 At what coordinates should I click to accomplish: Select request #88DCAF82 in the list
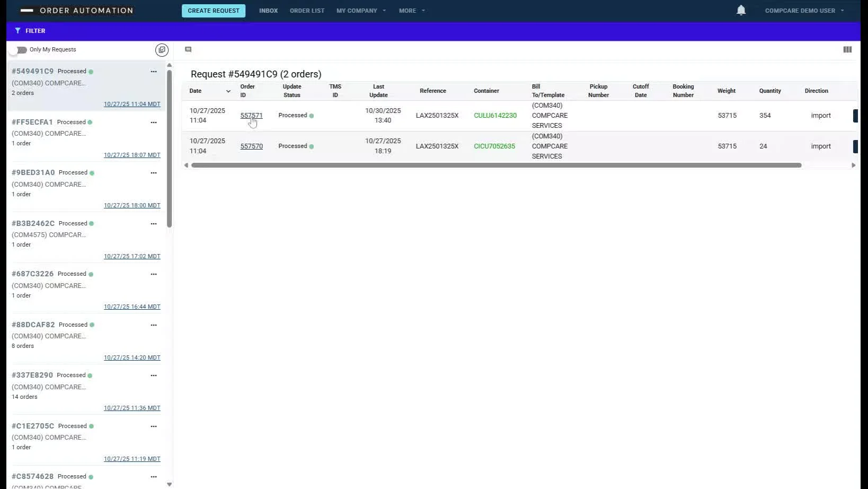[86, 340]
